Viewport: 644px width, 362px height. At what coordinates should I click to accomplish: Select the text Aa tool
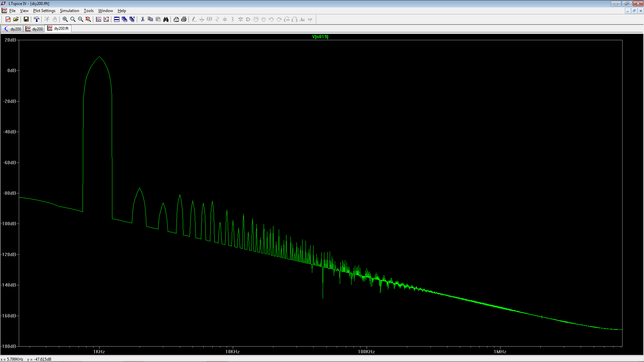302,19
